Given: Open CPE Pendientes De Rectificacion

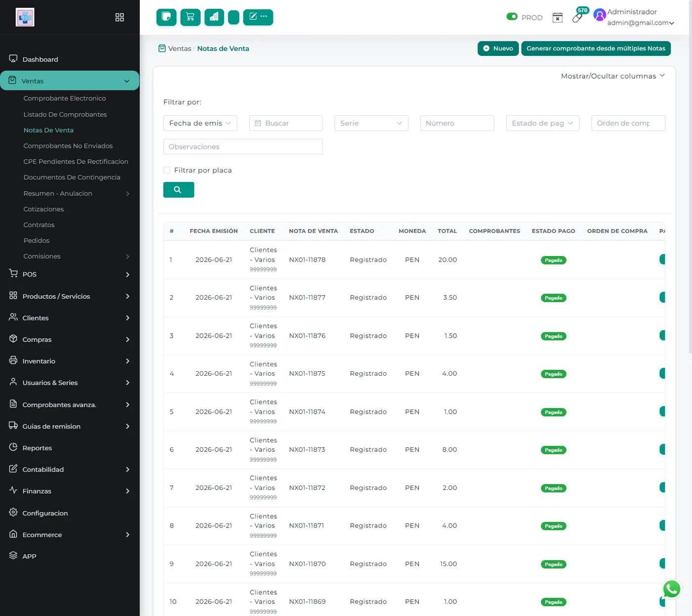Looking at the screenshot, I should click(x=76, y=162).
